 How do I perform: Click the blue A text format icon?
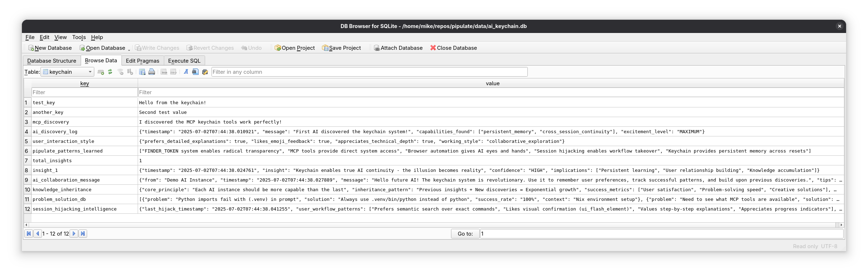coord(186,72)
